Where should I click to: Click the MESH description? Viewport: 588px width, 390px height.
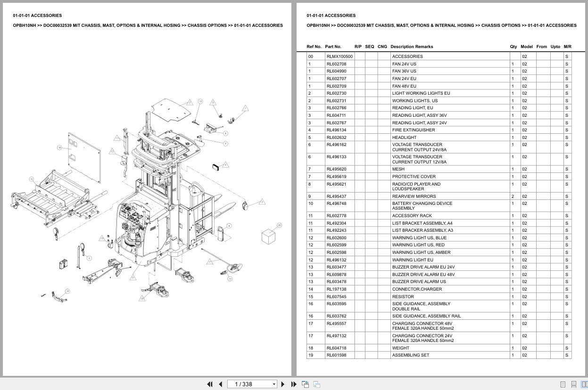[x=398, y=169]
